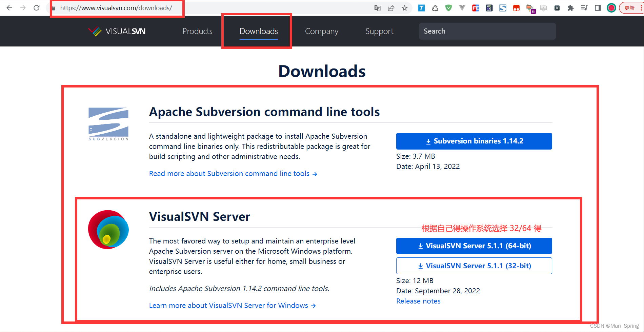The image size is (644, 332).
Task: Open the blue S extension icon
Action: click(503, 8)
